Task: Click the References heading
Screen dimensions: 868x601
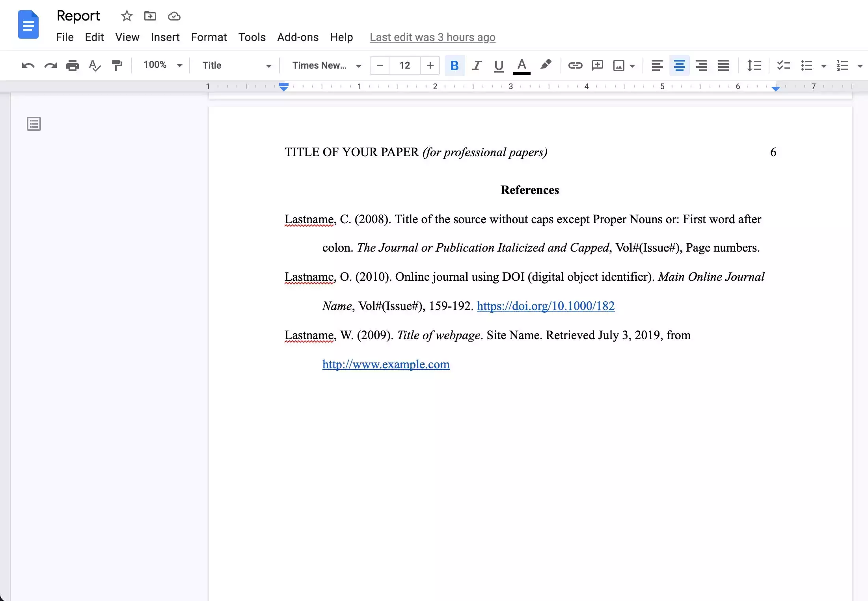Action: tap(530, 190)
